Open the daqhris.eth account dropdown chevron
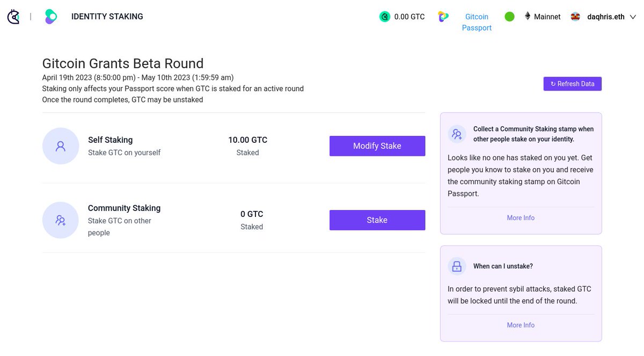The height and width of the screenshot is (356, 644). pos(632,17)
